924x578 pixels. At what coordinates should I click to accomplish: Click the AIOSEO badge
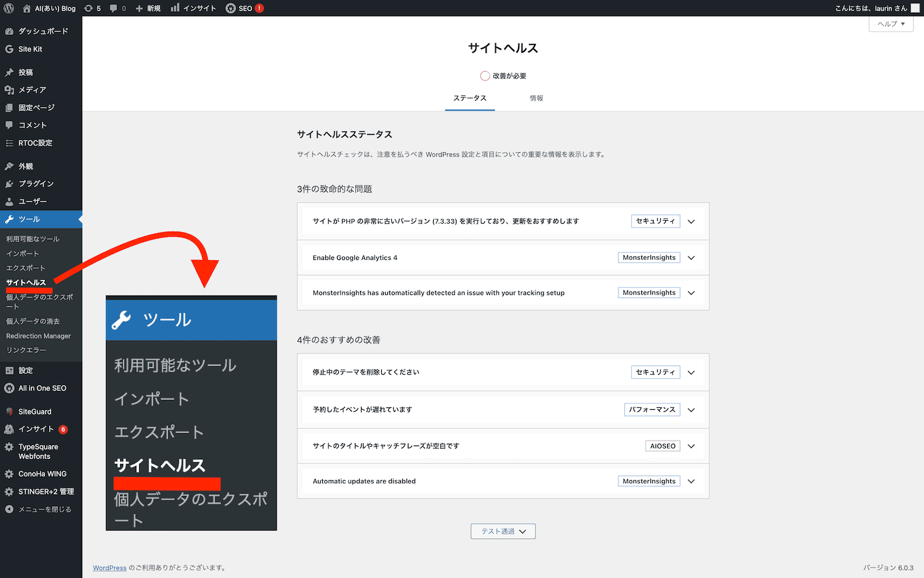663,446
